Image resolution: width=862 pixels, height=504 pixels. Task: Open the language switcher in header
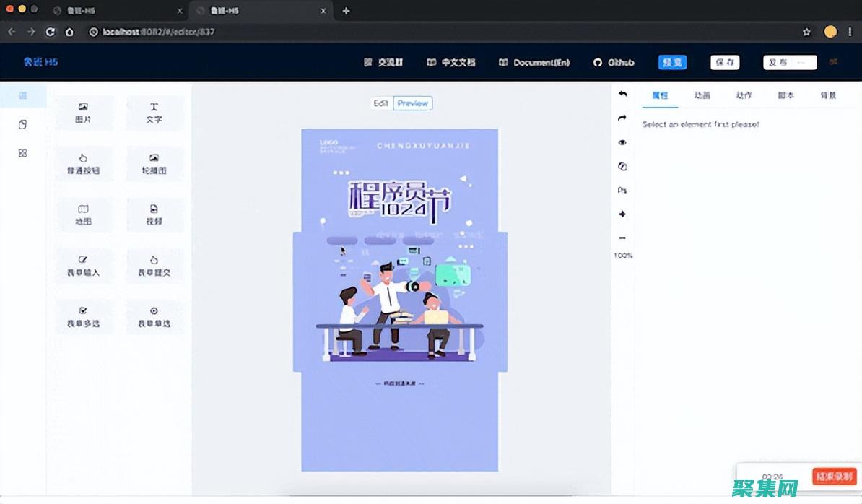[833, 63]
